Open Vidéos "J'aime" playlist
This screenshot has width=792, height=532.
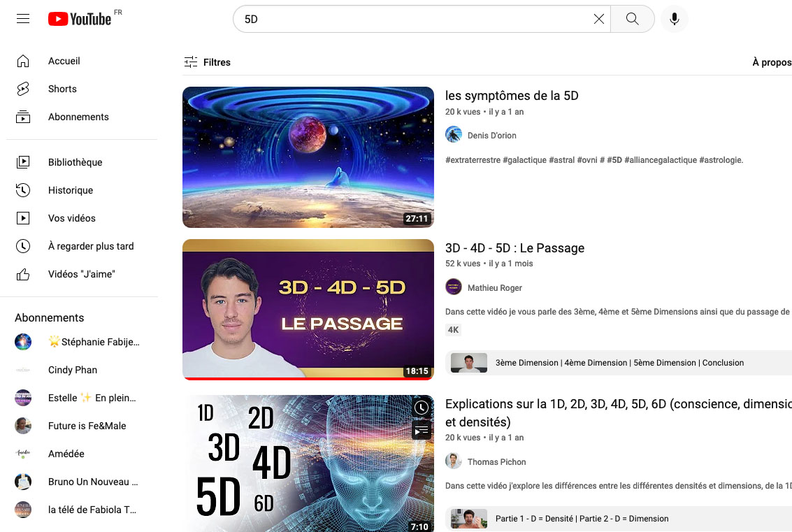(x=81, y=274)
